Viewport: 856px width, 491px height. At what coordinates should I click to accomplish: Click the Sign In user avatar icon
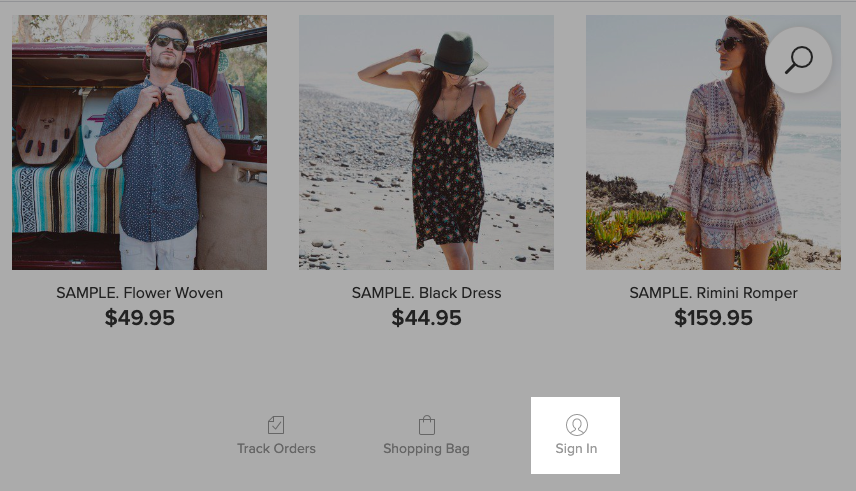click(576, 424)
